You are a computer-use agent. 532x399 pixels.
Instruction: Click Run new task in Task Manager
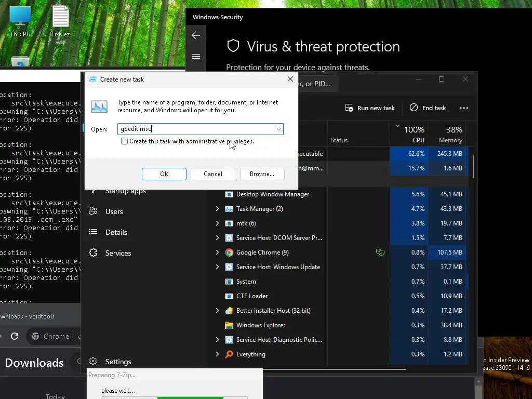pos(370,108)
